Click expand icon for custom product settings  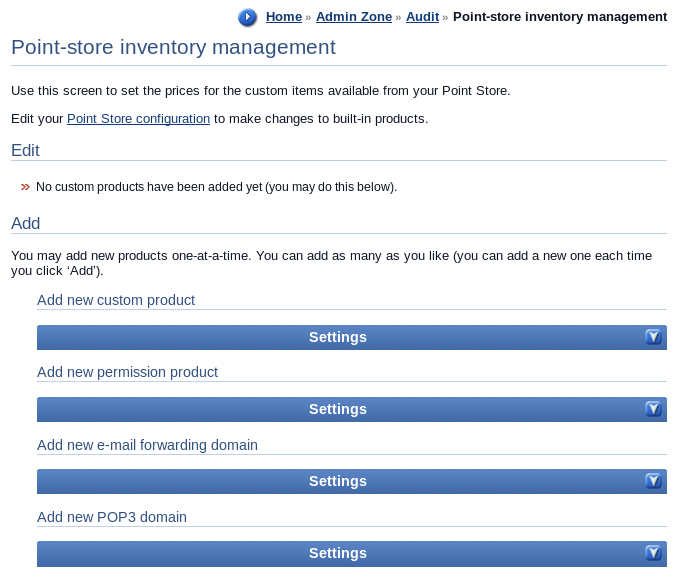coord(653,337)
